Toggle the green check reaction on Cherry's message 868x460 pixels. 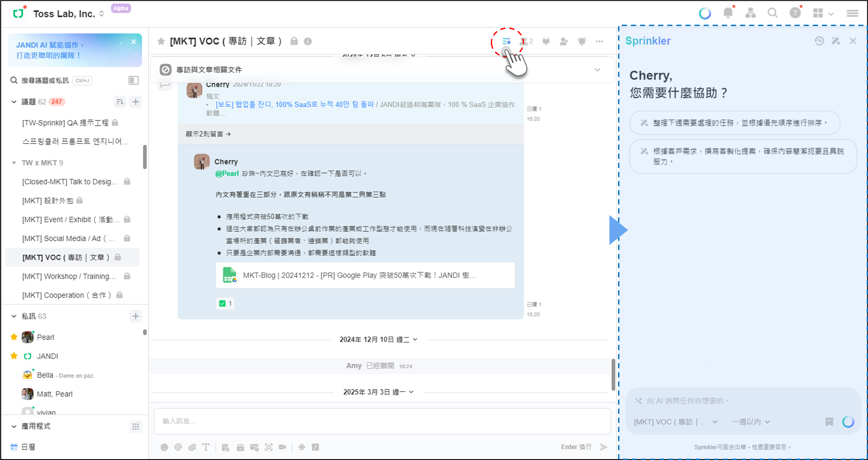(x=225, y=303)
